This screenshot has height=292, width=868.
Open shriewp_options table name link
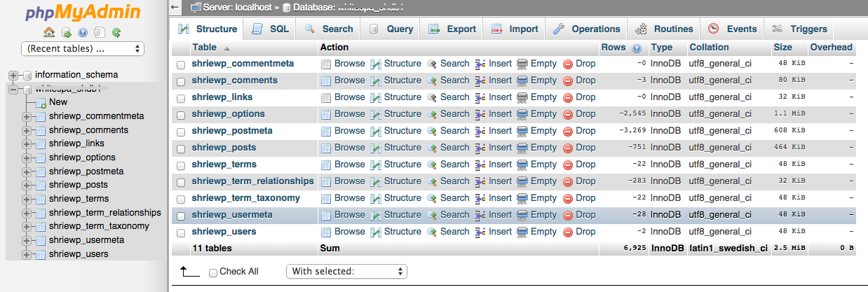coord(228,114)
